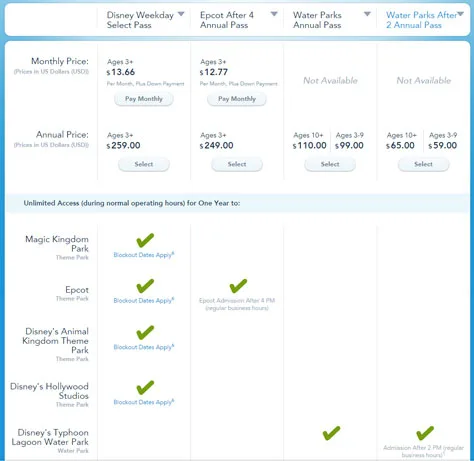Open the Water Parks Annual Pass dropdown arrow

367,14
